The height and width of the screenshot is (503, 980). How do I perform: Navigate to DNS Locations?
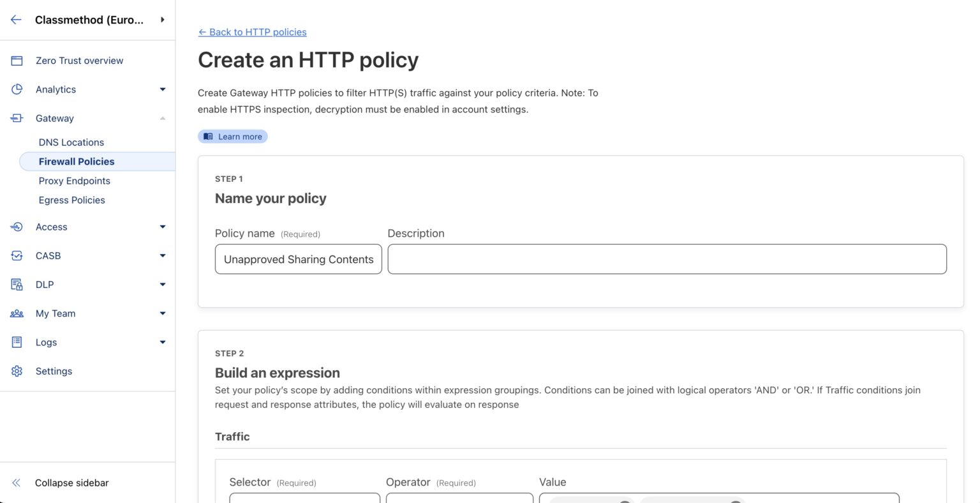coord(71,142)
